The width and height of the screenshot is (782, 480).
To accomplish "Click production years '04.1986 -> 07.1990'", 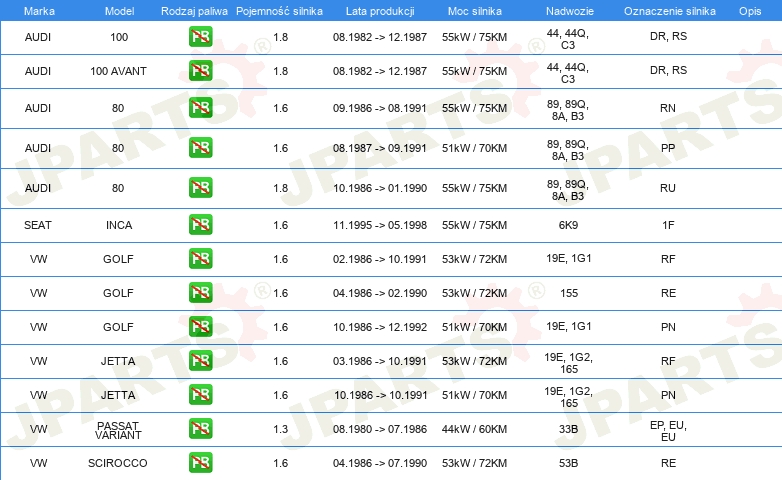I will pos(380,463).
